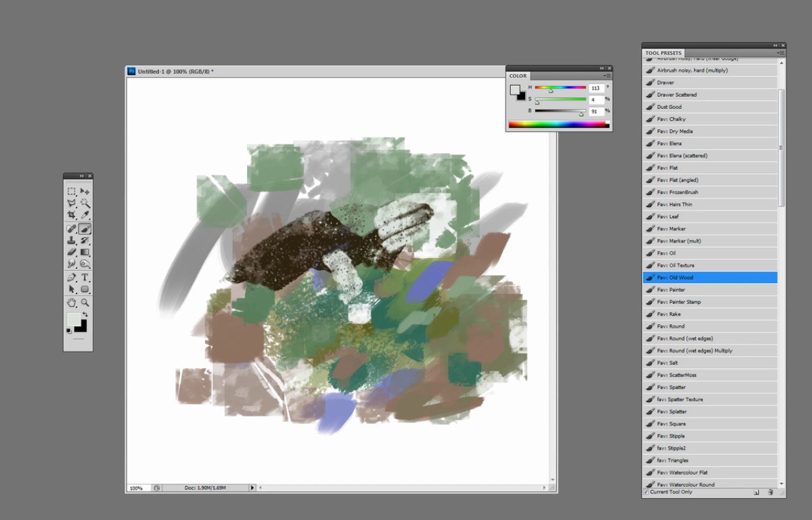
Task: Select the Eyedropper tool in the toolbox
Action: [85, 215]
